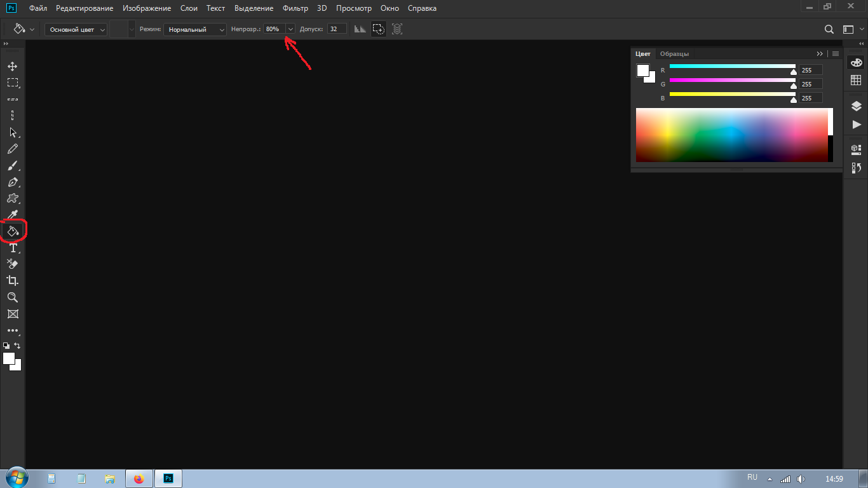The image size is (868, 488).
Task: Select the Single Column Marquee tool
Action: click(12, 116)
